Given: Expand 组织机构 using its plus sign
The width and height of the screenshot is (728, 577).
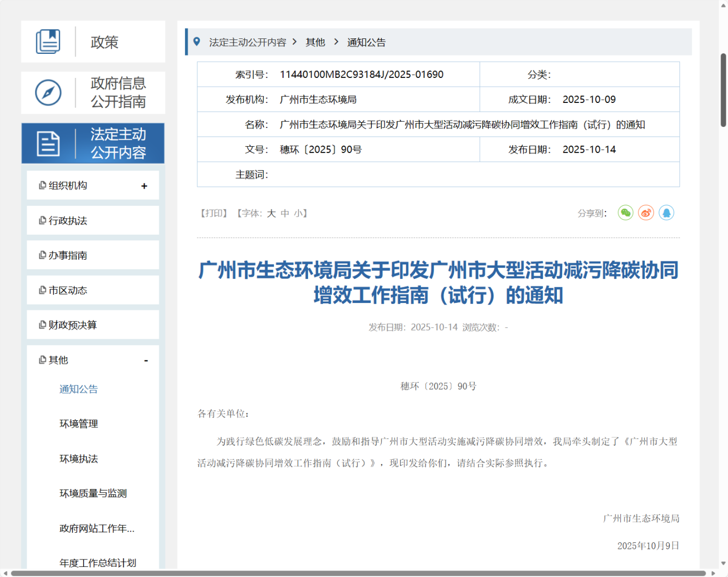Looking at the screenshot, I should coord(144,185).
